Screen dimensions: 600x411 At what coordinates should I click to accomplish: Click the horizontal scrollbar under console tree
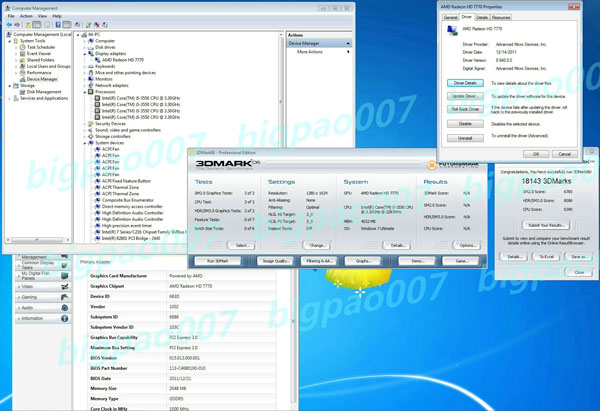pos(37,240)
